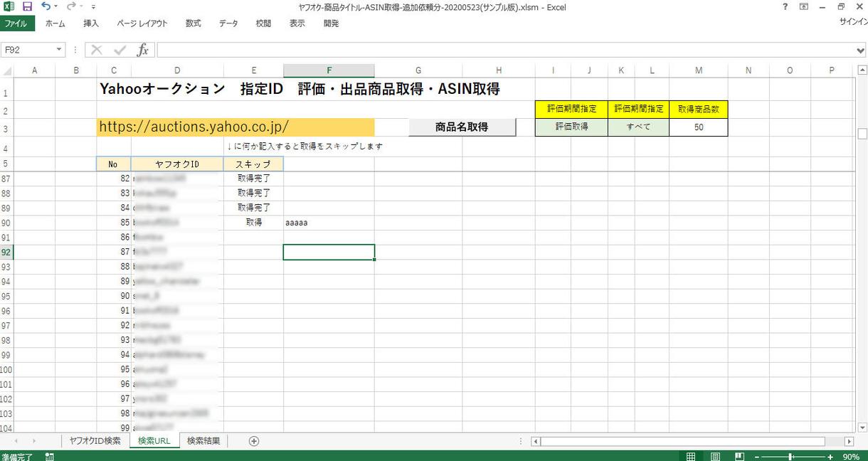This screenshot has width=868, height=461.
Task: Open the ファイル backstage tab
Action: click(x=16, y=23)
